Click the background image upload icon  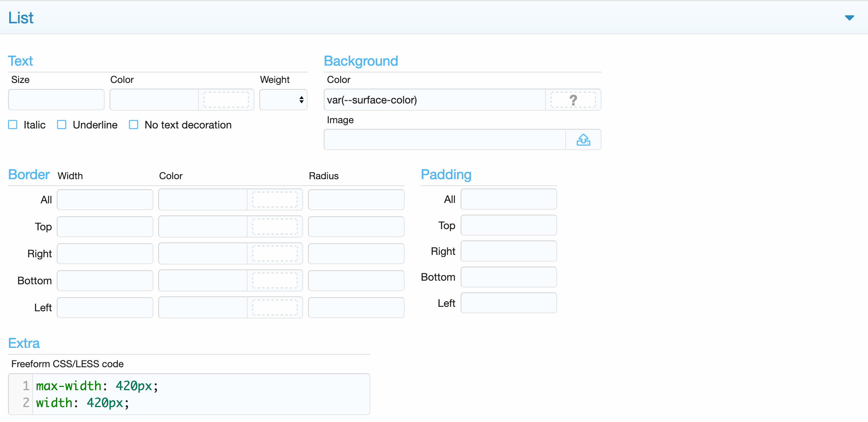coord(583,140)
